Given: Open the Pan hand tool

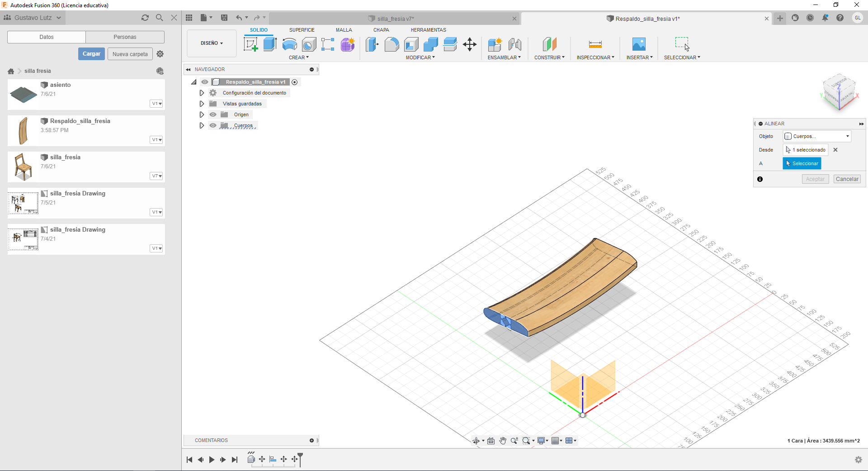Looking at the screenshot, I should tap(503, 441).
